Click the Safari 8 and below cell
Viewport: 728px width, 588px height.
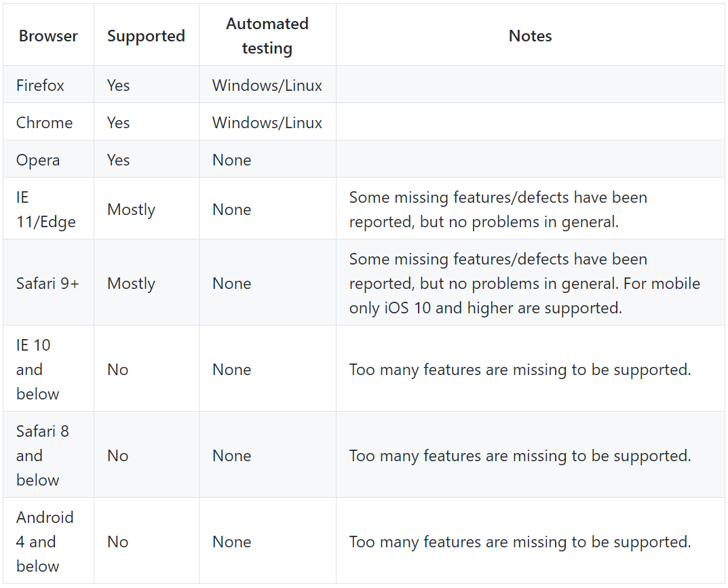click(x=42, y=456)
